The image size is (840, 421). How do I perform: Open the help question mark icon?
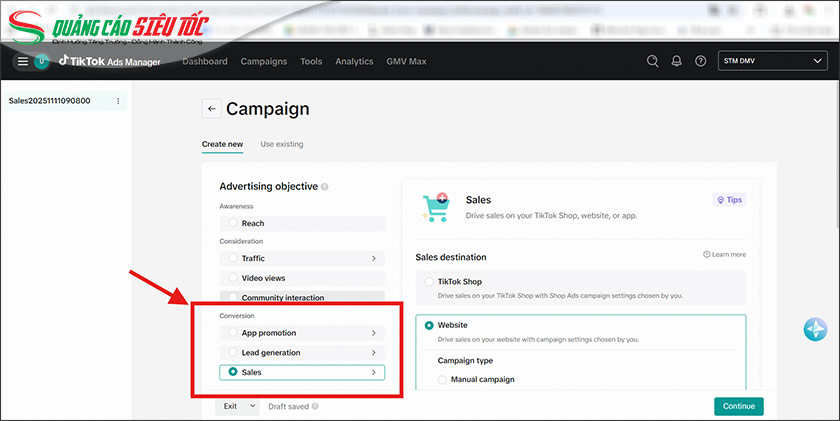click(x=700, y=61)
